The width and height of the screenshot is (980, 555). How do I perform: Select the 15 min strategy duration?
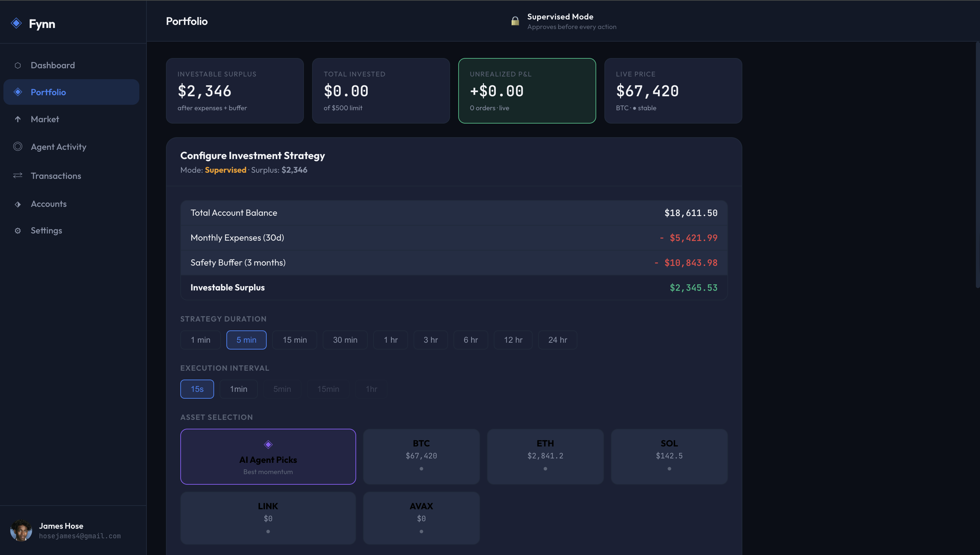click(294, 340)
